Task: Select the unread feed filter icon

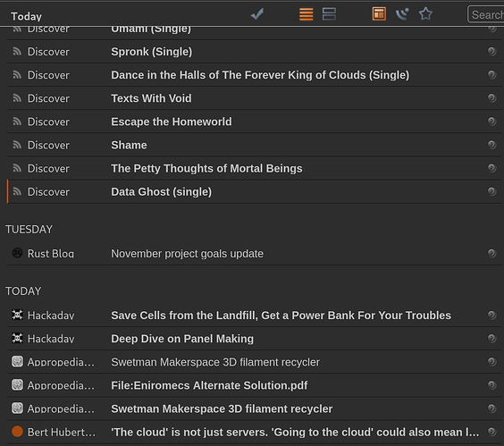Action: tap(402, 14)
